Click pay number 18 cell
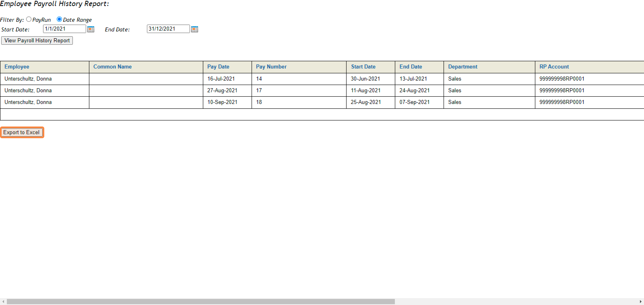Screen dimensions: 644x305 point(299,102)
